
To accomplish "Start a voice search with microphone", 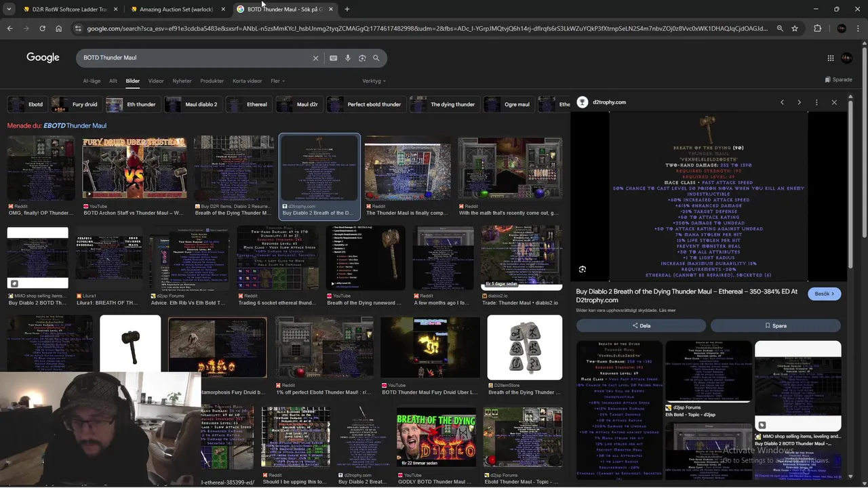I will (348, 58).
